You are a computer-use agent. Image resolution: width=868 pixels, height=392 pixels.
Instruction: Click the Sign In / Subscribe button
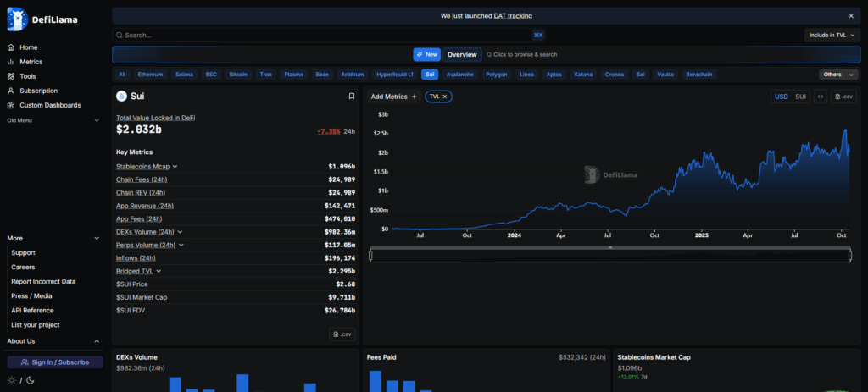(55, 362)
